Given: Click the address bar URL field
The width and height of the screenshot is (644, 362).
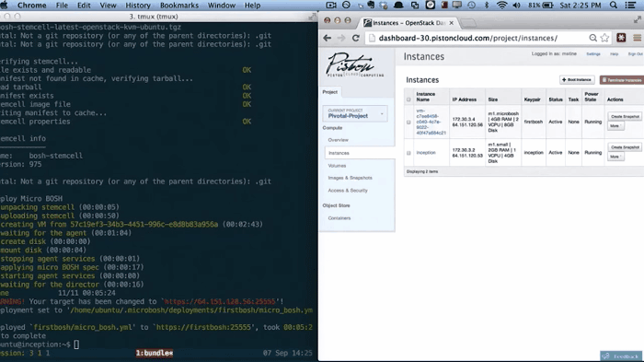Looking at the screenshot, I should pos(483,38).
